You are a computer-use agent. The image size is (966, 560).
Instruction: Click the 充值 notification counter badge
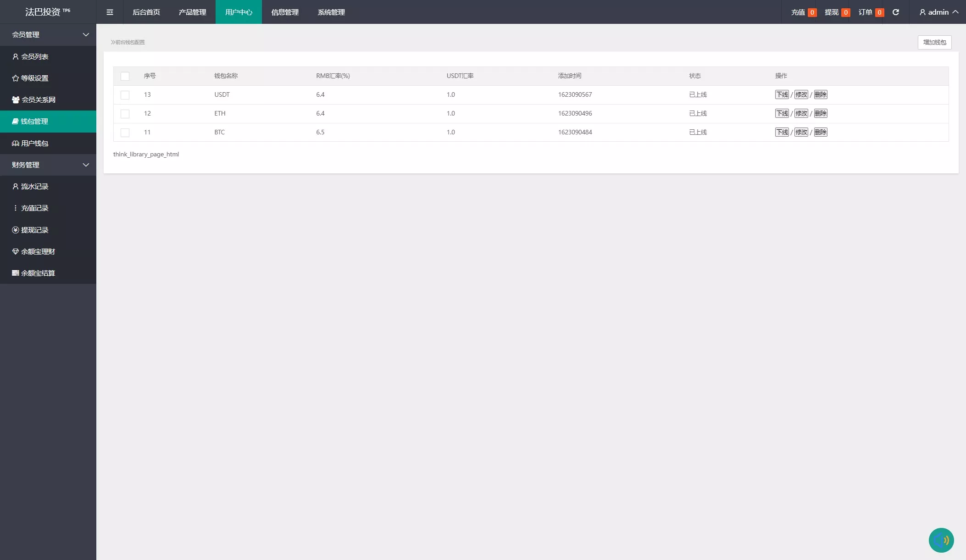coord(812,12)
